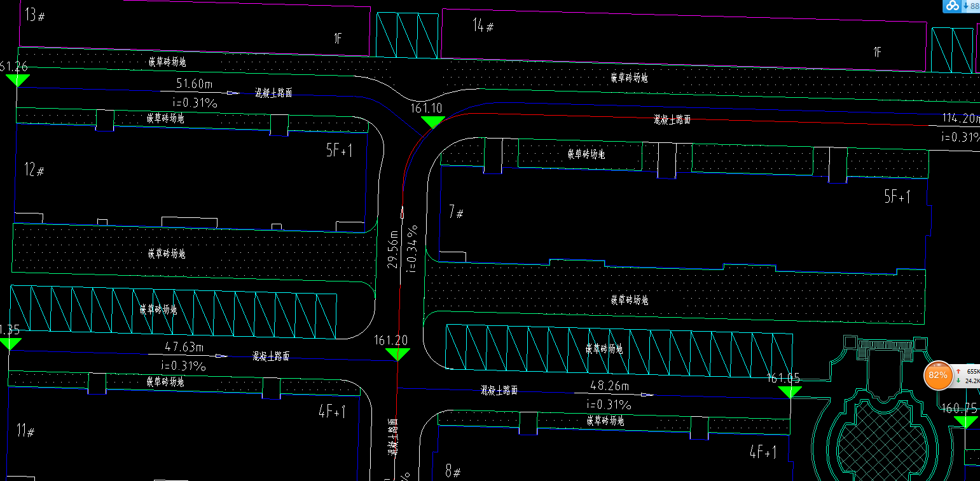The width and height of the screenshot is (980, 481).
Task: Select the green elevation triangle under 161.10
Action: point(432,122)
